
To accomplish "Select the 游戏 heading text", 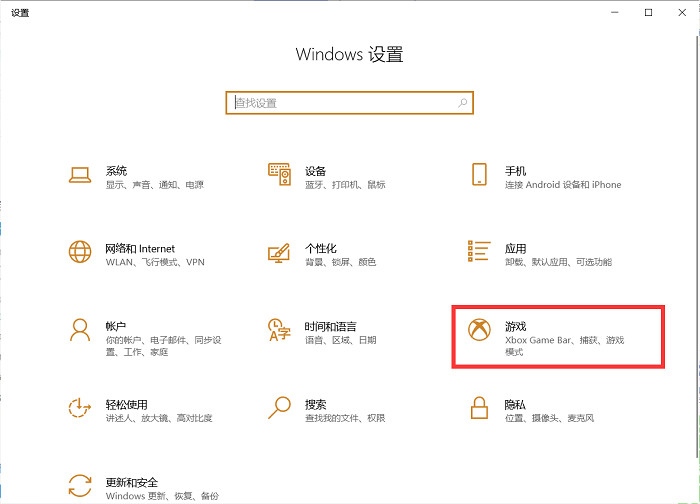I will pos(516,326).
